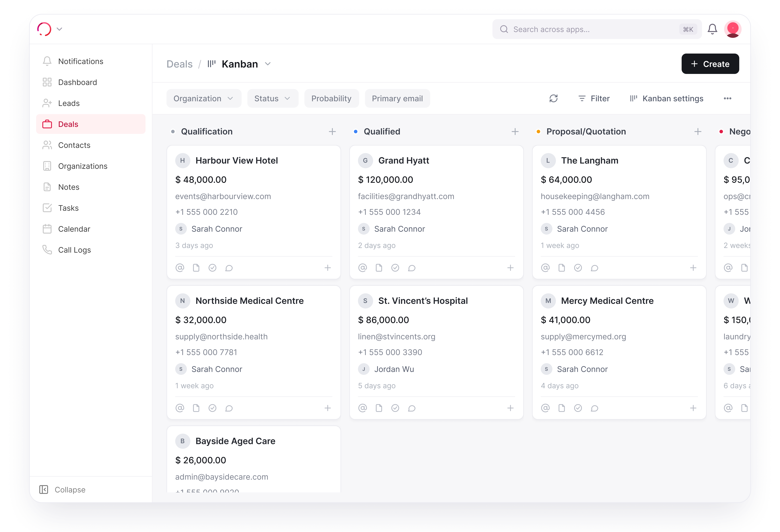Open the Harbour View Hotel deal title

[237, 161]
